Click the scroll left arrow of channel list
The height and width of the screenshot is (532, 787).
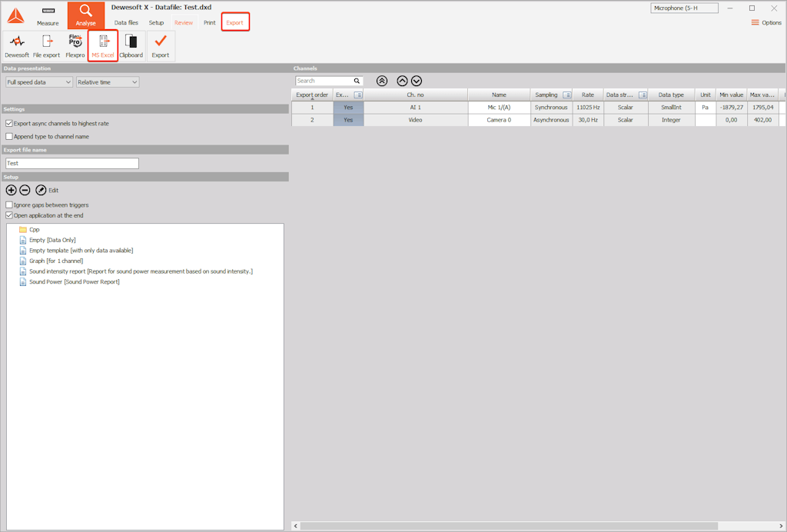(x=296, y=526)
